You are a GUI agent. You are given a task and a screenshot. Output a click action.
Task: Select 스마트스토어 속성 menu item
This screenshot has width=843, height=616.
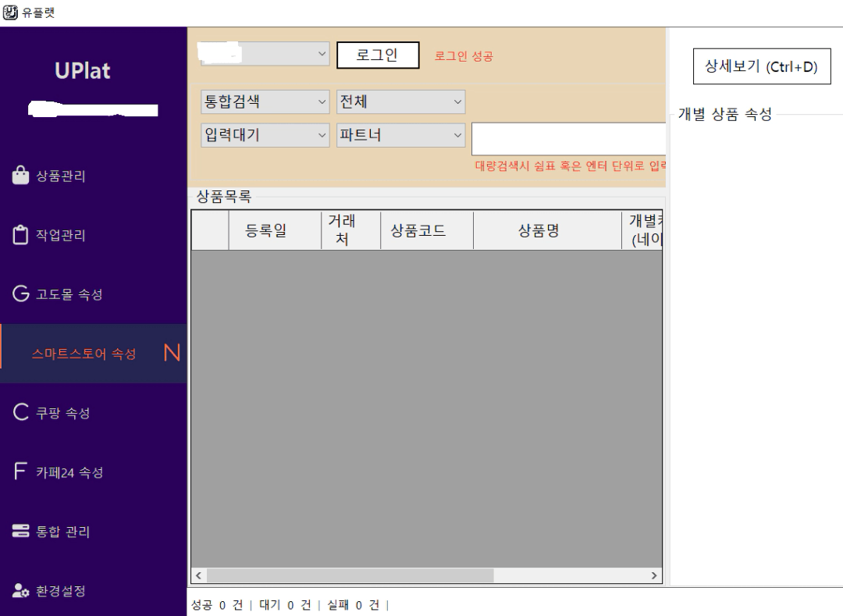94,353
